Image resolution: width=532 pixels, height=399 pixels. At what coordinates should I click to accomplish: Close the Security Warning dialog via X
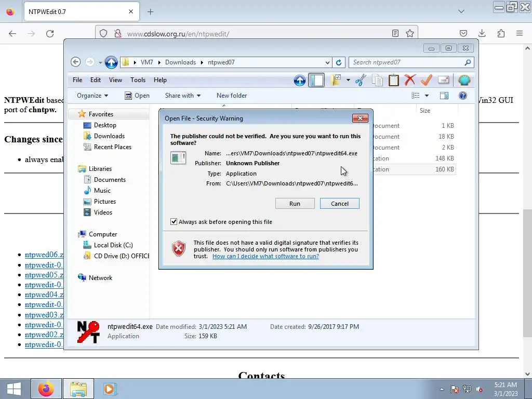[361, 118]
